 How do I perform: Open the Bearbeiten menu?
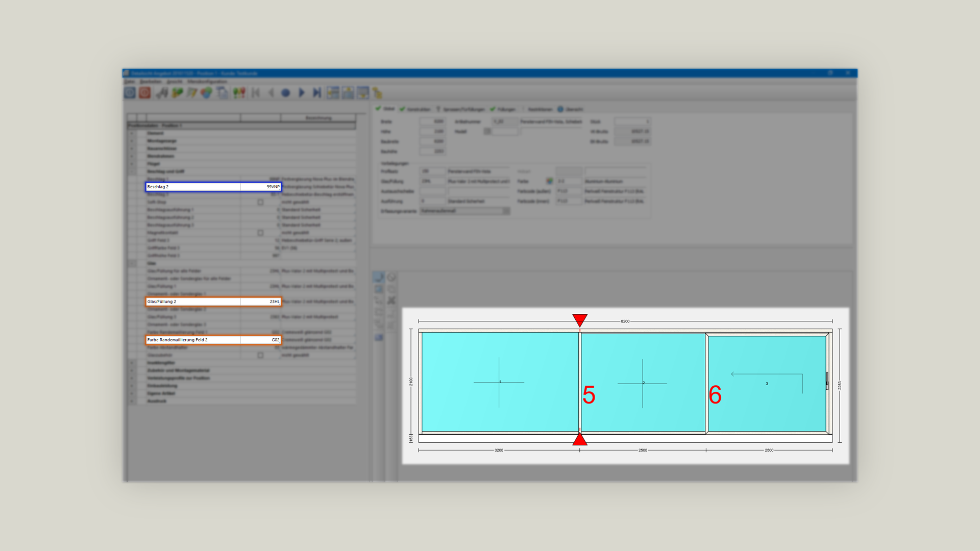(x=151, y=82)
